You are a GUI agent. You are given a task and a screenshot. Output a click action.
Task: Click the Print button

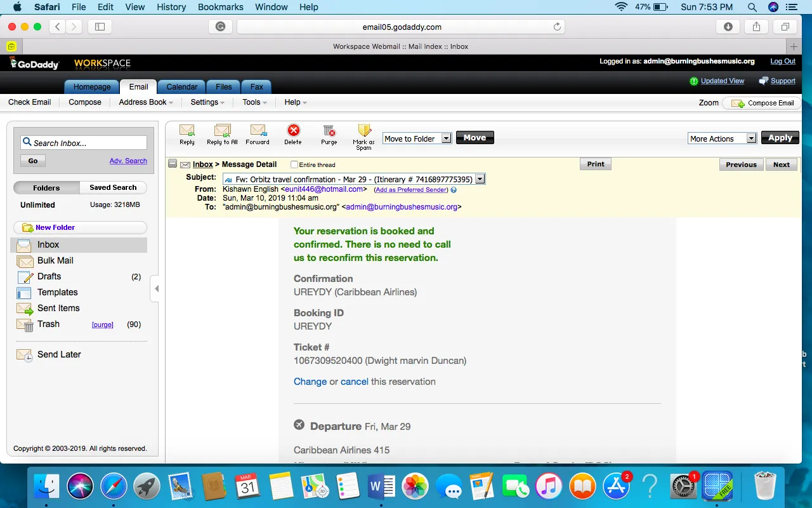595,164
